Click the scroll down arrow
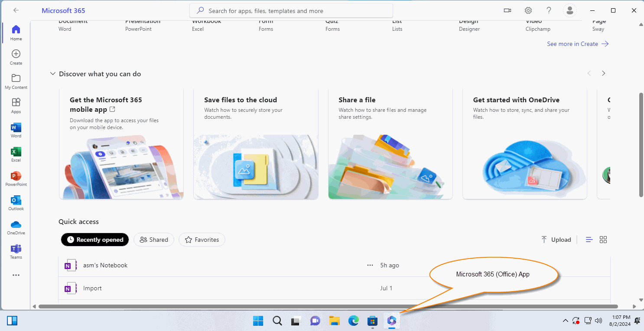Screen dimensions: 644x331 point(641,300)
